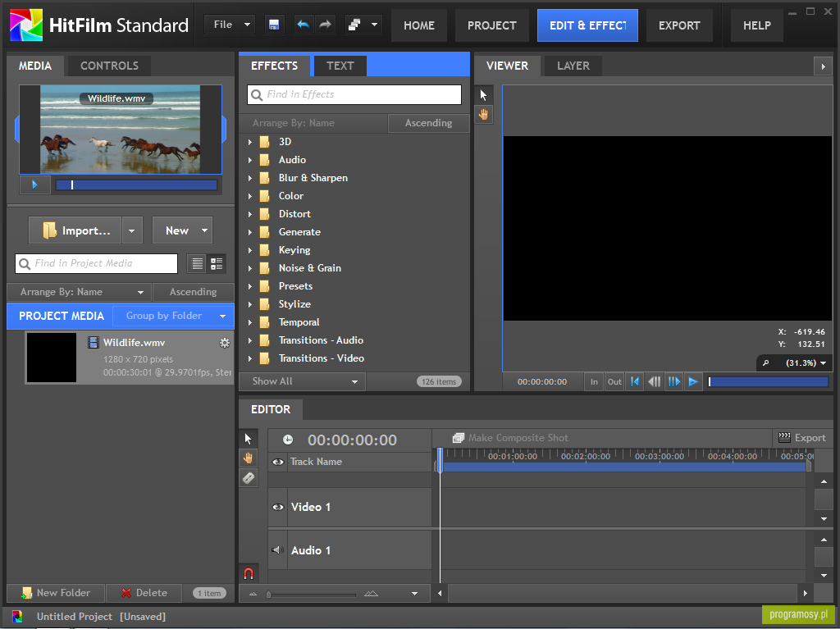
Task: Set In point in viewer
Action: coord(594,381)
